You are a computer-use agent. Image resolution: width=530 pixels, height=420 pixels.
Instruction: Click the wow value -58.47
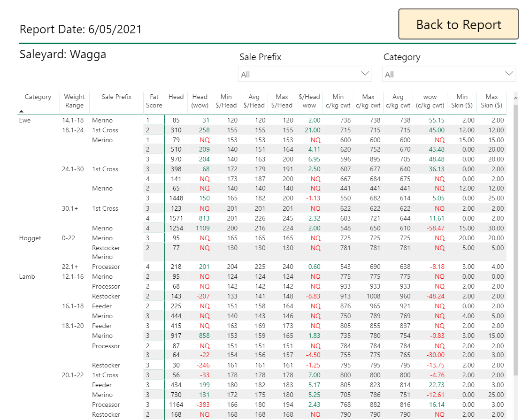pos(435,228)
